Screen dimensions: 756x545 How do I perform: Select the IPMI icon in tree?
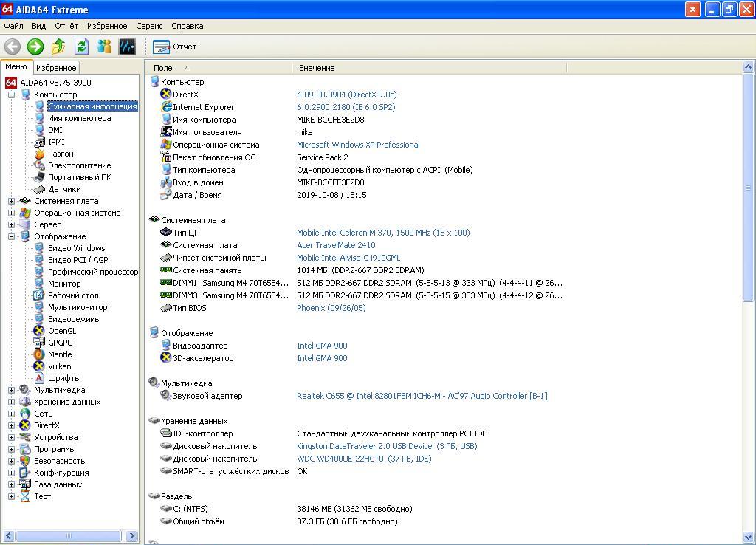point(40,142)
